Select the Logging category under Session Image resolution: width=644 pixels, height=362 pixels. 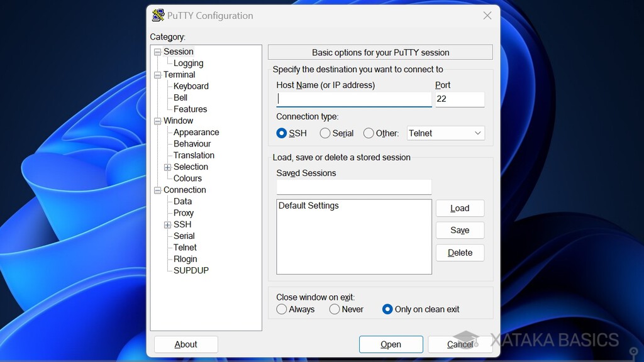(x=189, y=63)
